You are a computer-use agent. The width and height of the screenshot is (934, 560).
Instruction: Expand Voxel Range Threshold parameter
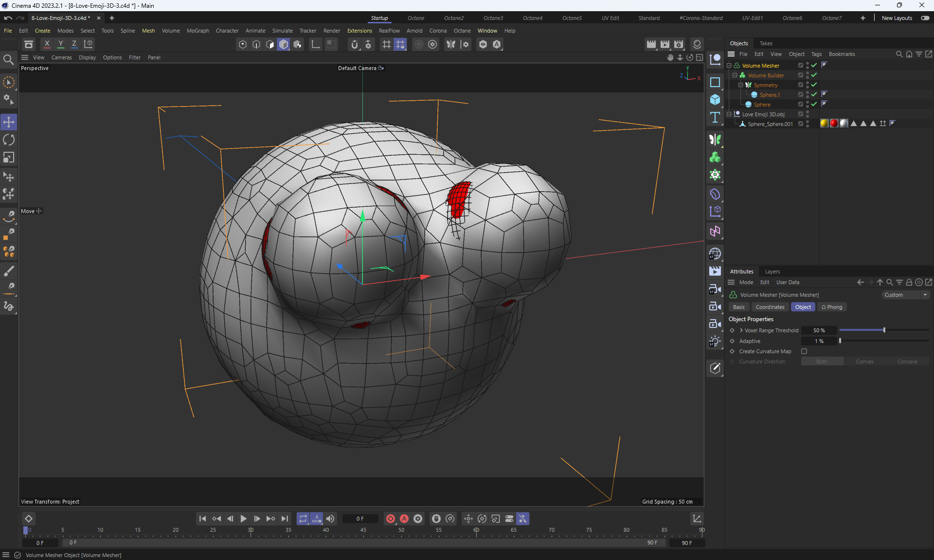741,330
